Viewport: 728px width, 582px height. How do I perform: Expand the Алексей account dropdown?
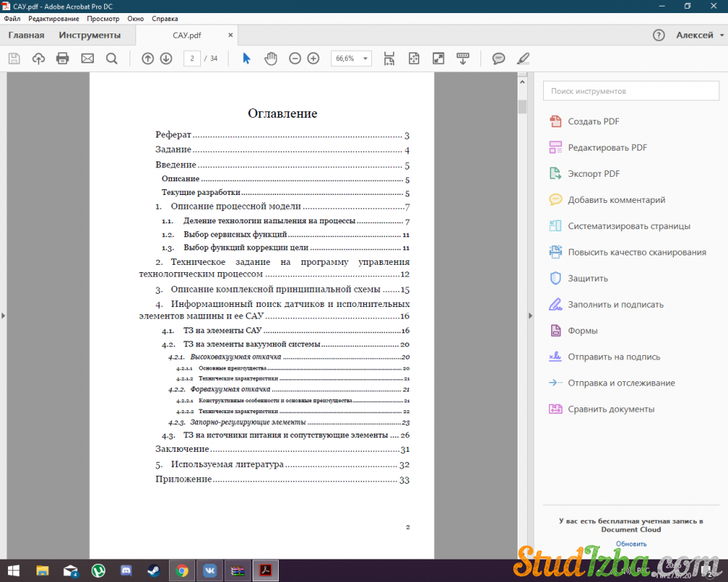click(x=700, y=35)
